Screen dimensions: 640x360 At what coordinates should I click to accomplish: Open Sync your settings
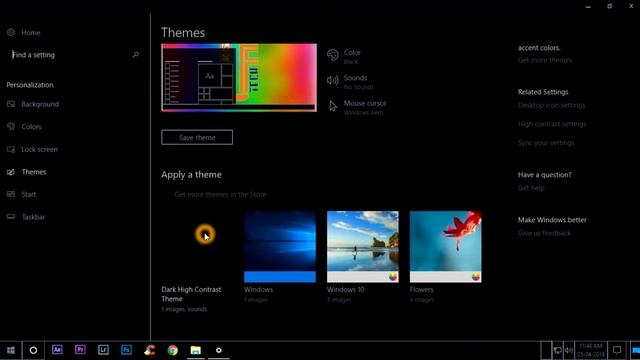coord(546,143)
